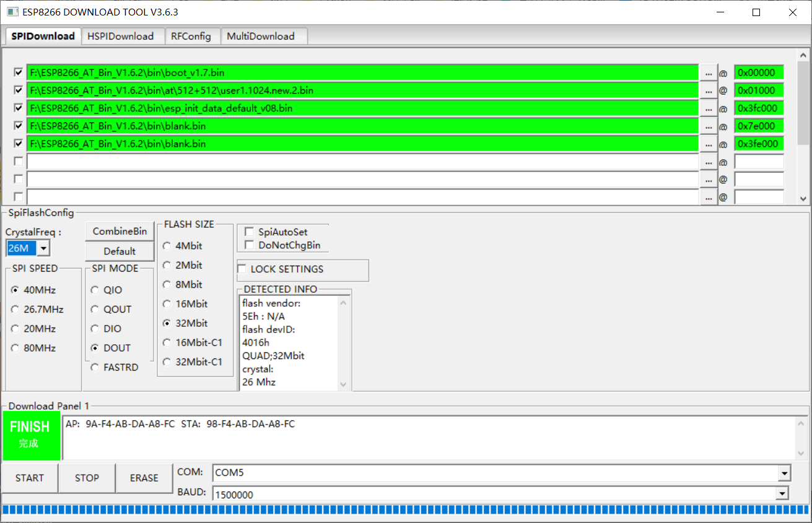Image resolution: width=812 pixels, height=523 pixels.
Task: Tick the LOCK SETTINGS checkbox
Action: click(x=242, y=269)
